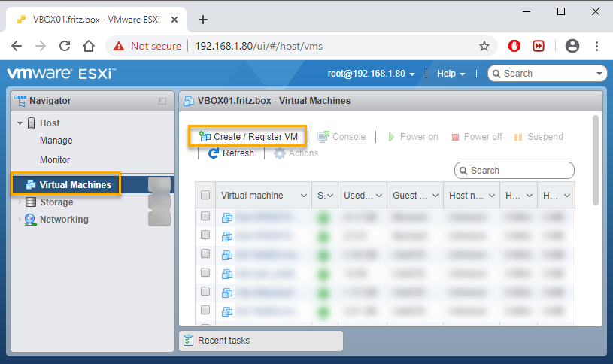Click the fourth VM's icon in list

pyautogui.click(x=227, y=274)
